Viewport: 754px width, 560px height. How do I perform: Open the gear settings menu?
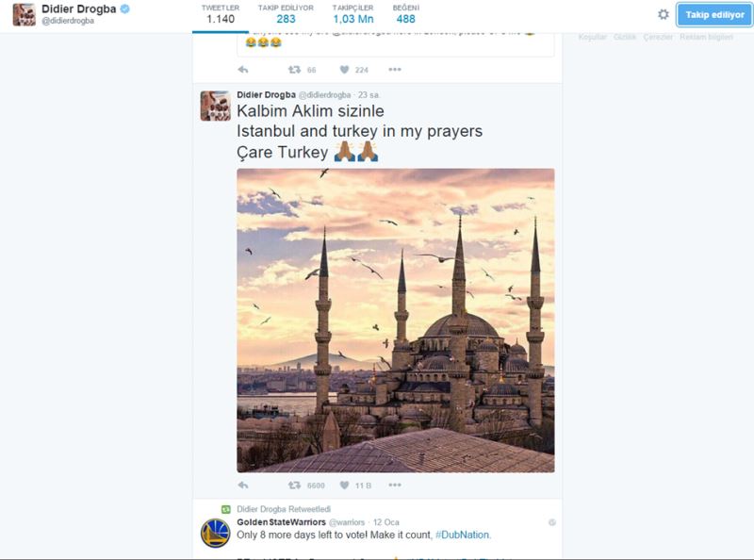664,14
